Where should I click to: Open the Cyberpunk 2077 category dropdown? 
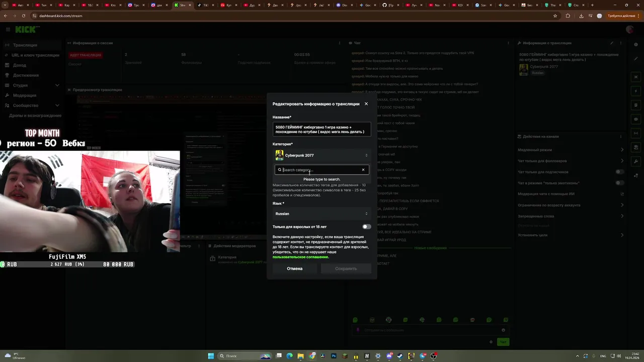tap(321, 155)
